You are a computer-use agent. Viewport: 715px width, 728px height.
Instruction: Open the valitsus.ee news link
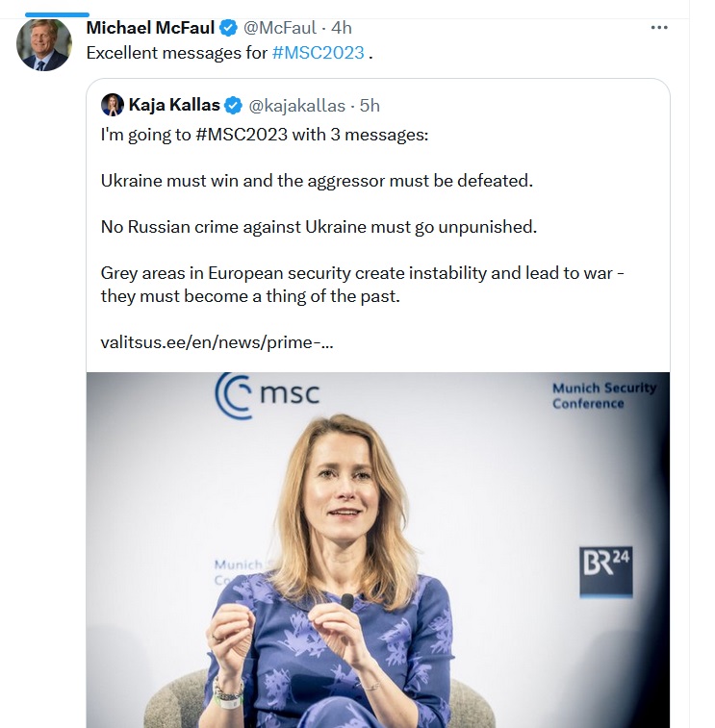click(217, 341)
